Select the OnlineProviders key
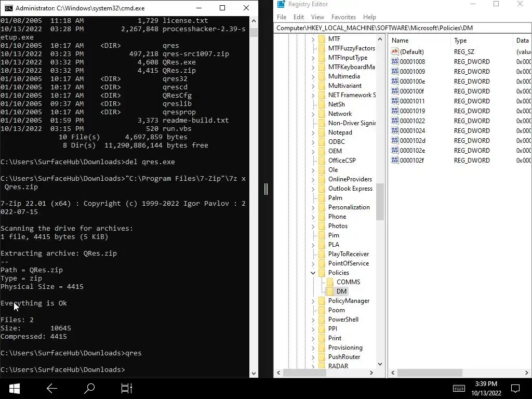532x399 pixels. click(350, 179)
